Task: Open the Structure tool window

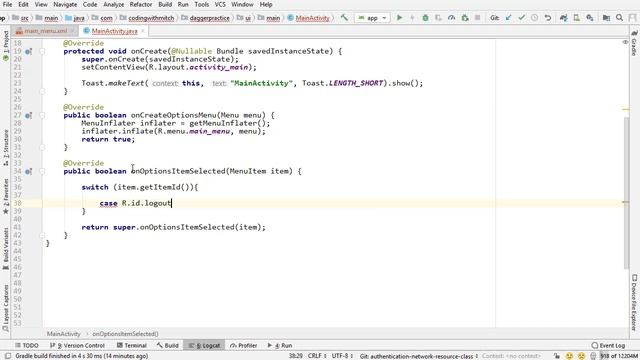Action: point(6,147)
